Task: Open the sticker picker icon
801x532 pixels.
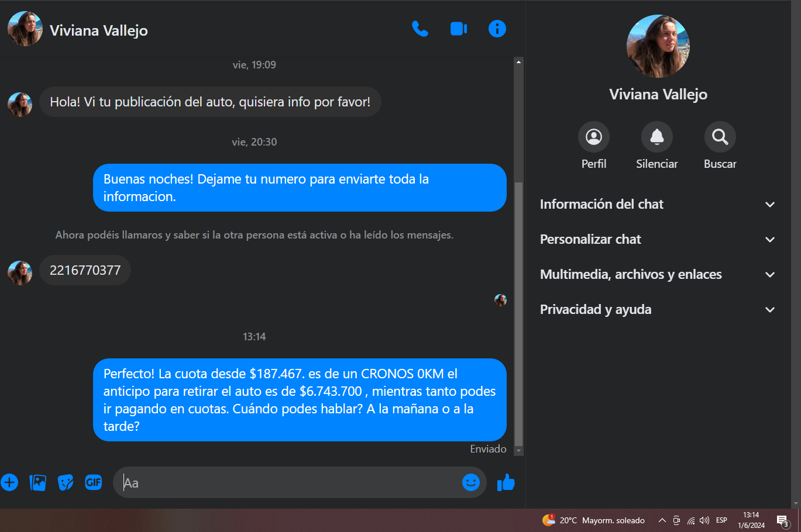Action: tap(66, 482)
